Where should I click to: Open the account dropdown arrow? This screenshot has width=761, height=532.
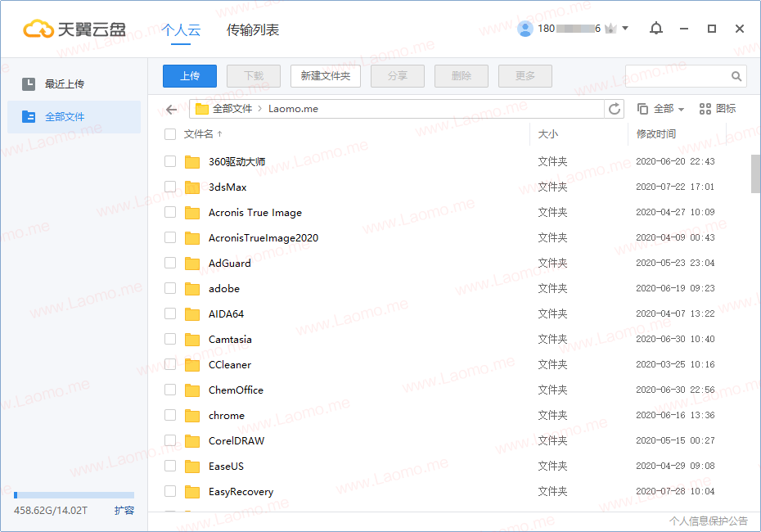(x=625, y=28)
